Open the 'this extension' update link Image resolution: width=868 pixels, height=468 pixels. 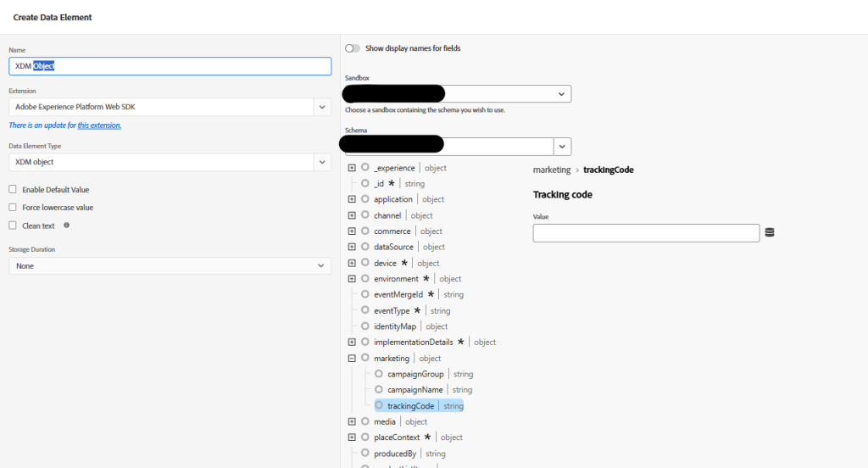click(99, 125)
